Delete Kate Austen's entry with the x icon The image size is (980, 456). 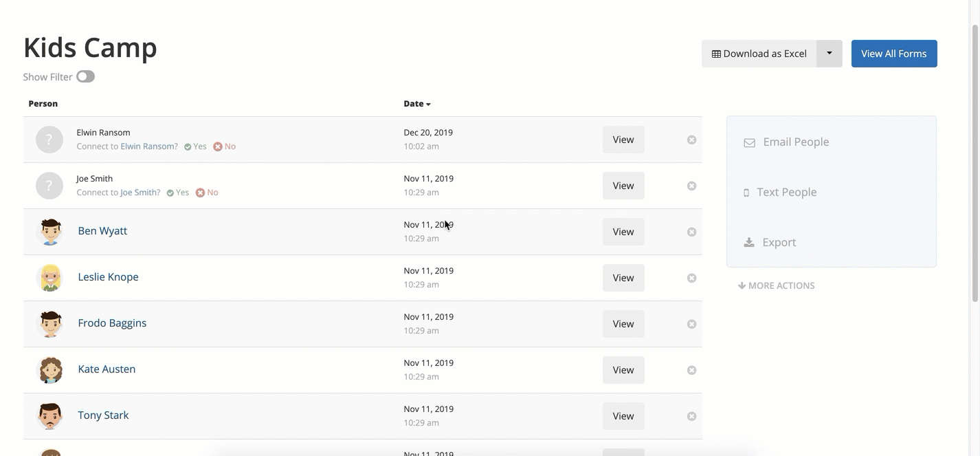tap(691, 370)
